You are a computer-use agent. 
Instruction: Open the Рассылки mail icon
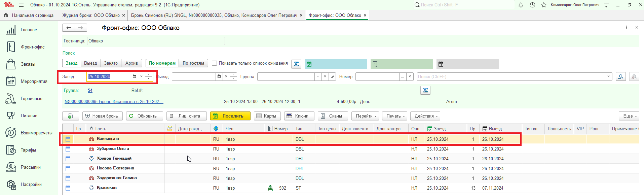11,167
